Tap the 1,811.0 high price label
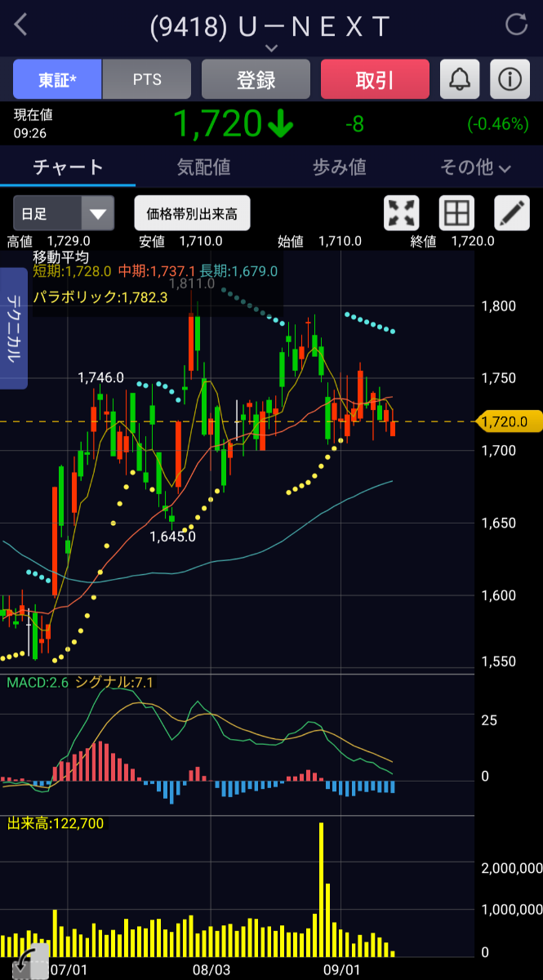This screenshot has width=543, height=980. [192, 283]
